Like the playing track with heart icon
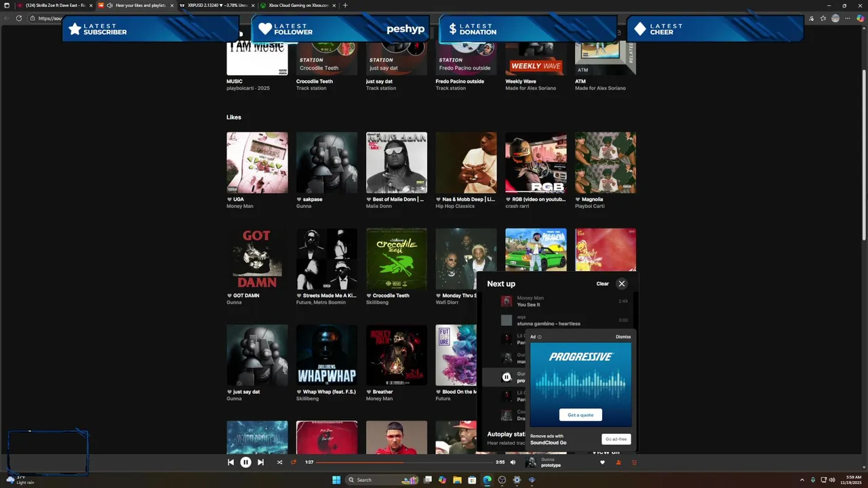Viewport: 868px width, 488px height. [602, 462]
